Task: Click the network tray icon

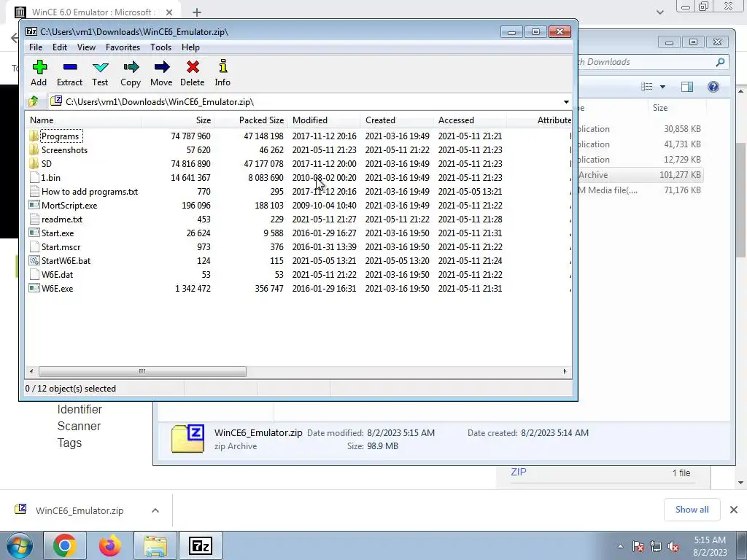Action: click(x=656, y=546)
